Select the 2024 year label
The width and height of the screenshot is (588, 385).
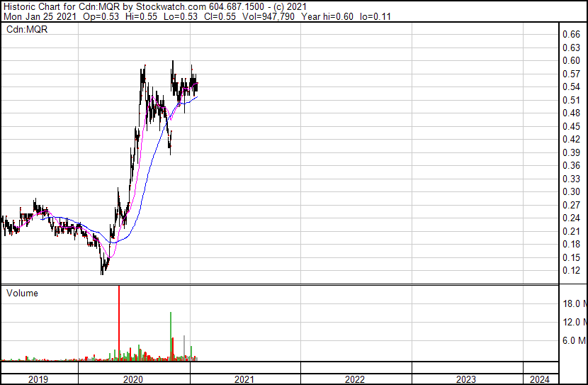[539, 379]
